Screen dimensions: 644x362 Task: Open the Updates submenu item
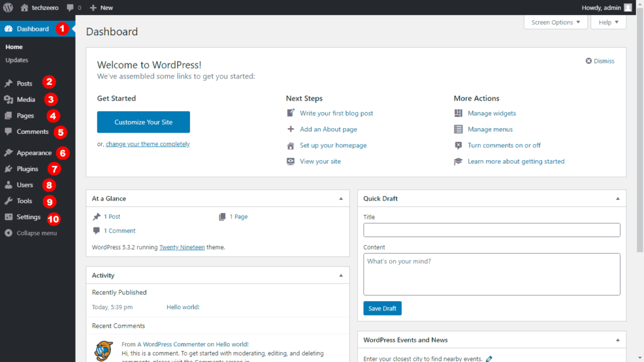pos(17,60)
